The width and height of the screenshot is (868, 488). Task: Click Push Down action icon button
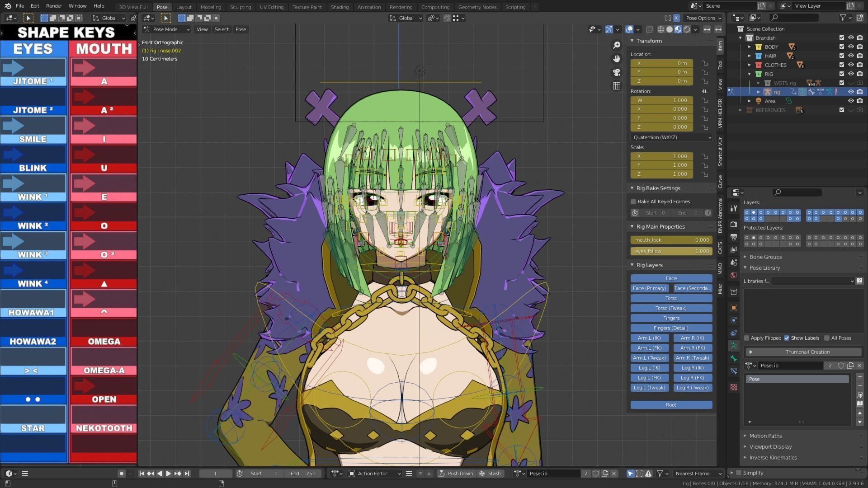tap(456, 474)
